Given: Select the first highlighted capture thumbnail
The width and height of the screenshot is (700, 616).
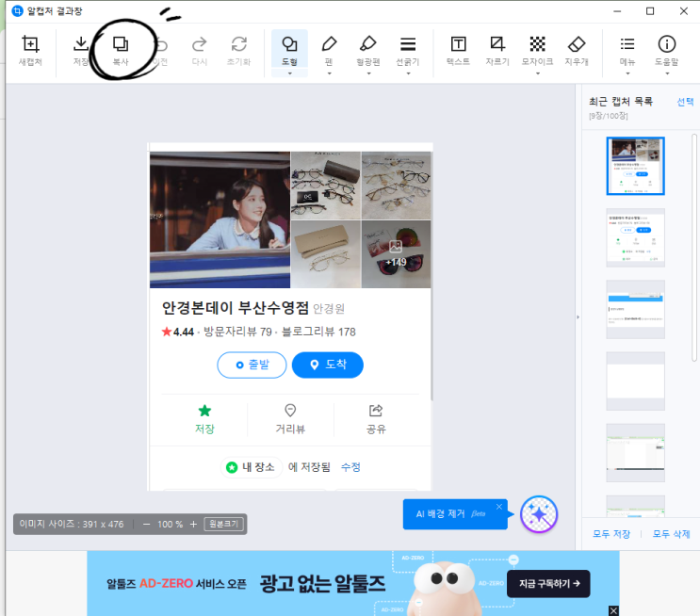Looking at the screenshot, I should 635,166.
